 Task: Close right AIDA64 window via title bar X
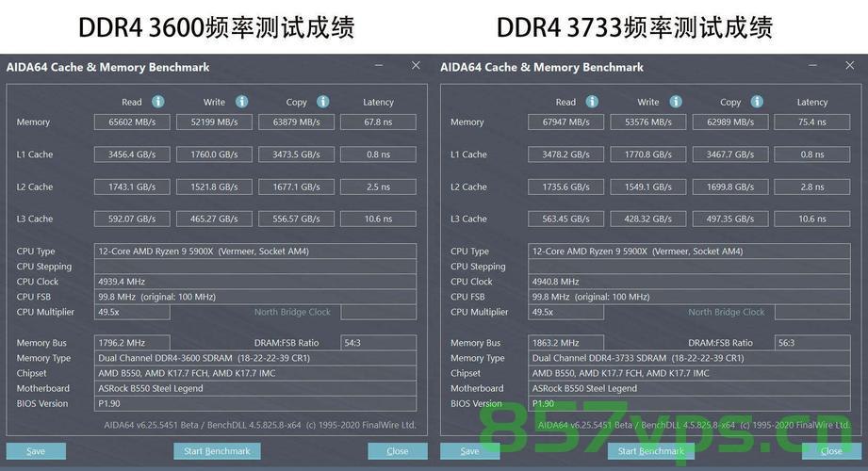[x=850, y=65]
